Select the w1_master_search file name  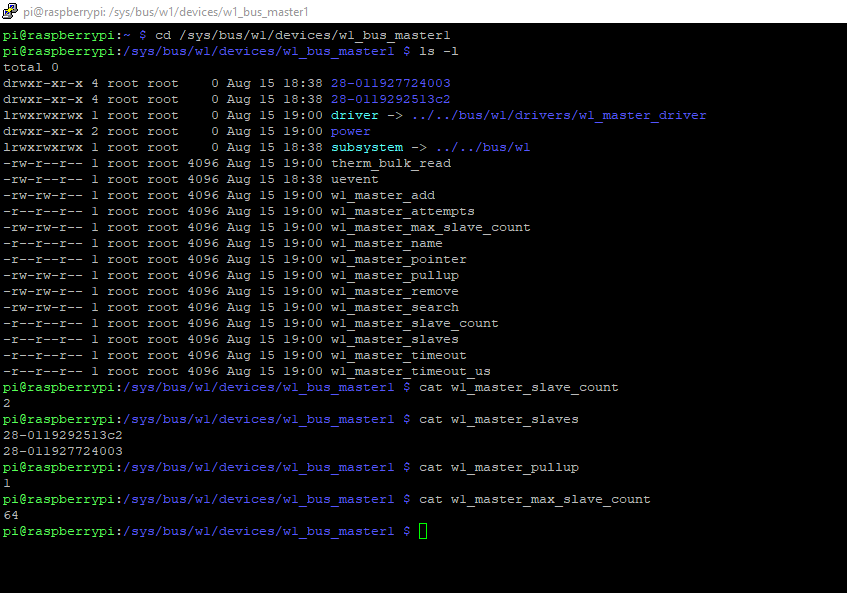[394, 307]
